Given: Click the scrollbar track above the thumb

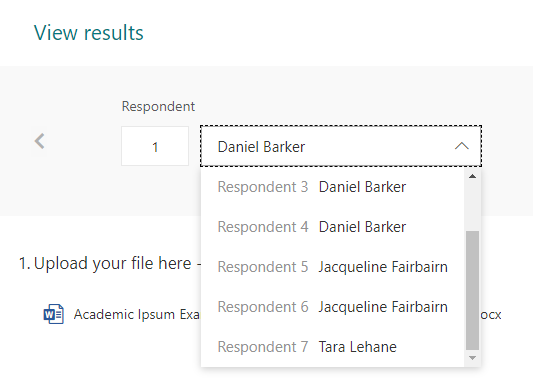Looking at the screenshot, I should point(472,206).
